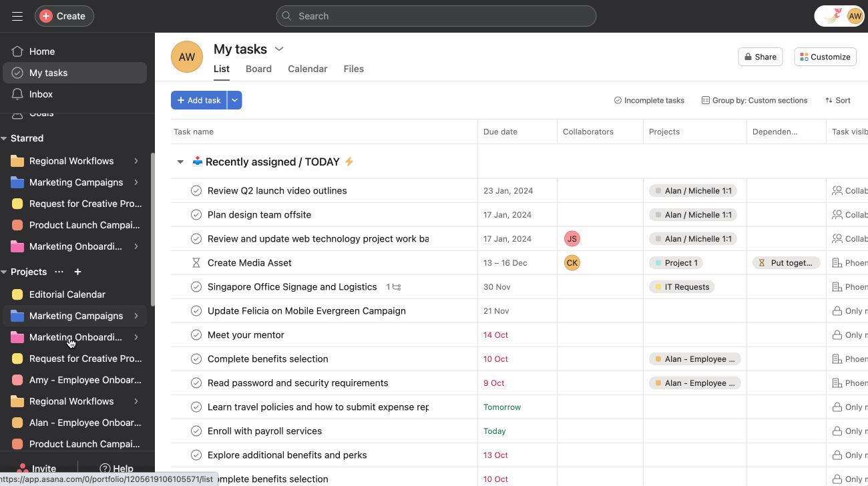868x486 pixels.
Task: Open the AW profile avatar at top right
Action: tap(855, 16)
